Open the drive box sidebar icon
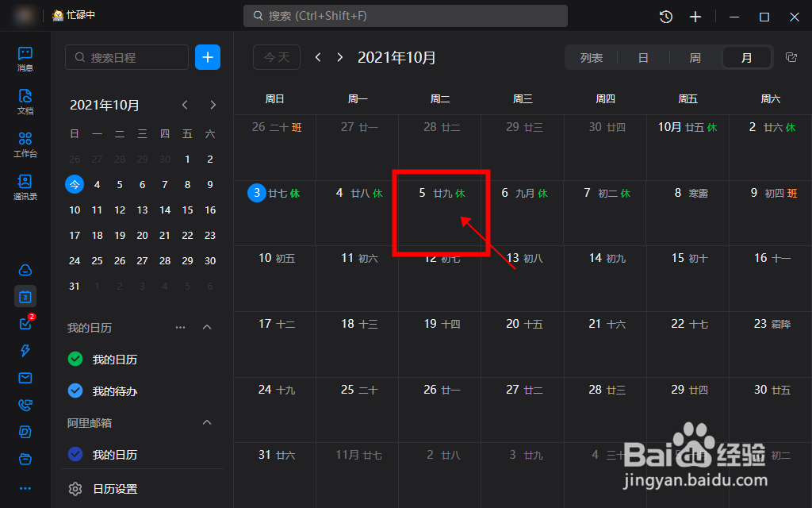The width and height of the screenshot is (812, 508). (25, 459)
